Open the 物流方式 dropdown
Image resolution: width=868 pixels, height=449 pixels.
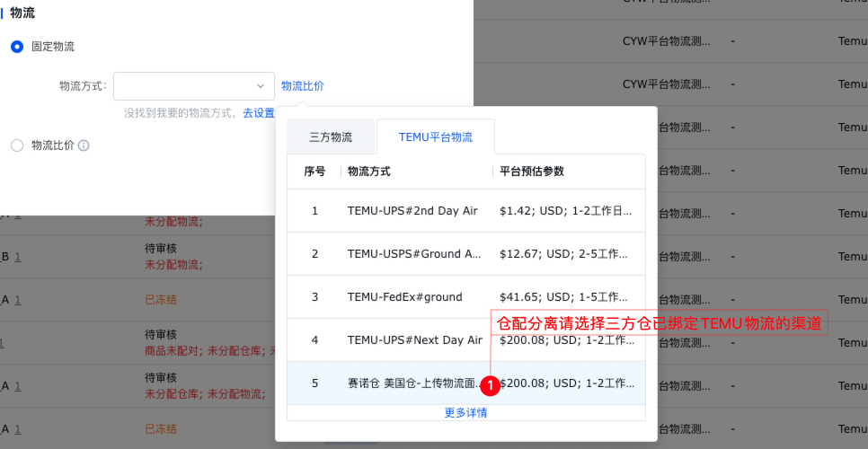[x=194, y=85]
